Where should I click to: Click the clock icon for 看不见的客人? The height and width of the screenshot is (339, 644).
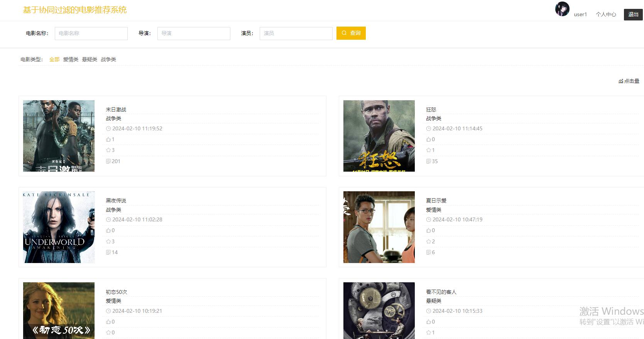point(428,311)
